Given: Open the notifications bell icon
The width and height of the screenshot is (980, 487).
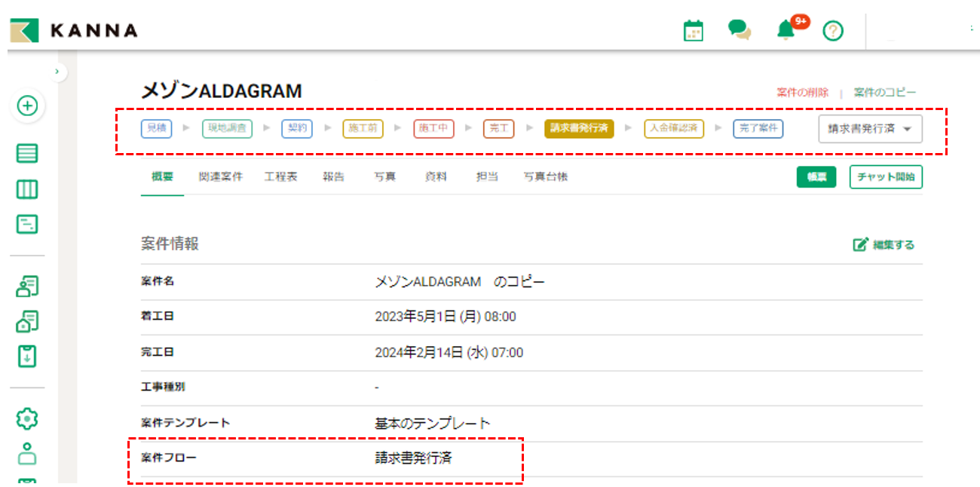Looking at the screenshot, I should point(786,30).
